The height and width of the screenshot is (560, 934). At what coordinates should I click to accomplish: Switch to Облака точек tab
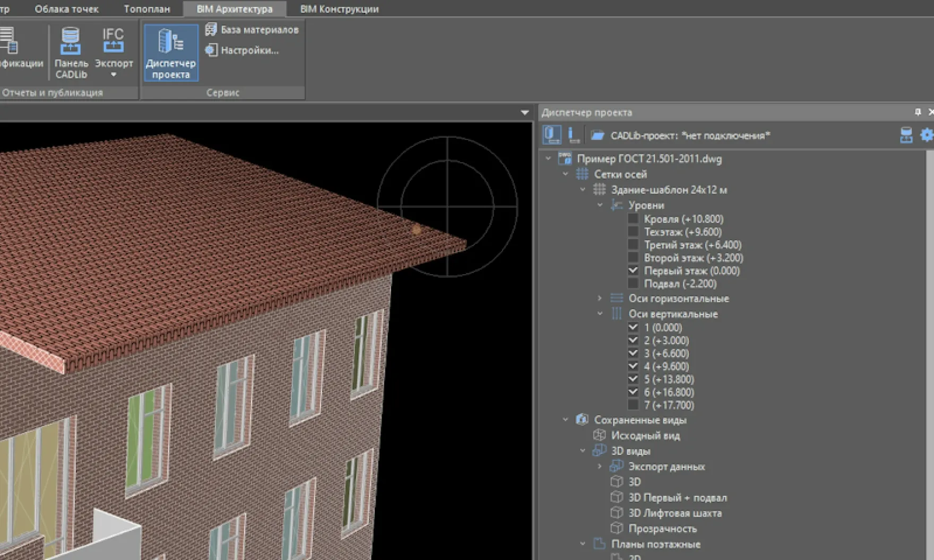point(66,9)
